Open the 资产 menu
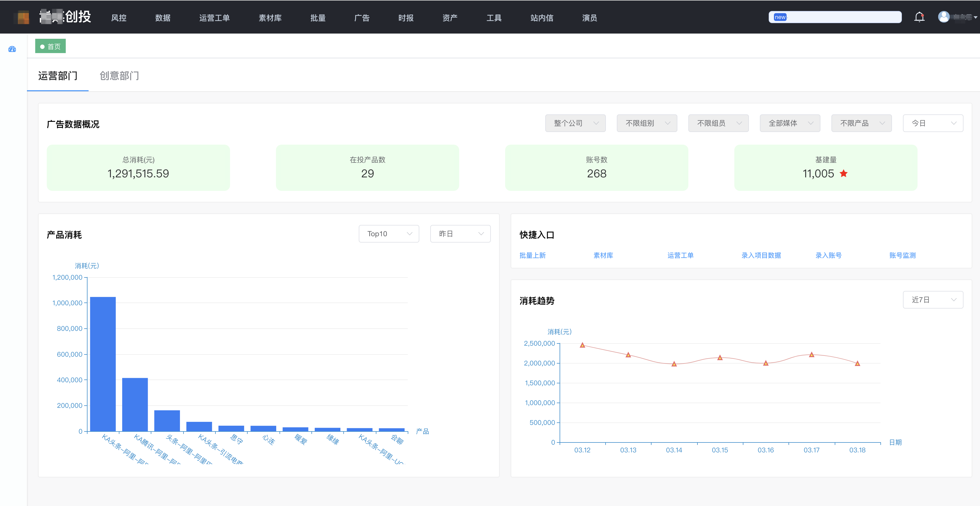Image resolution: width=980 pixels, height=506 pixels. (x=450, y=18)
